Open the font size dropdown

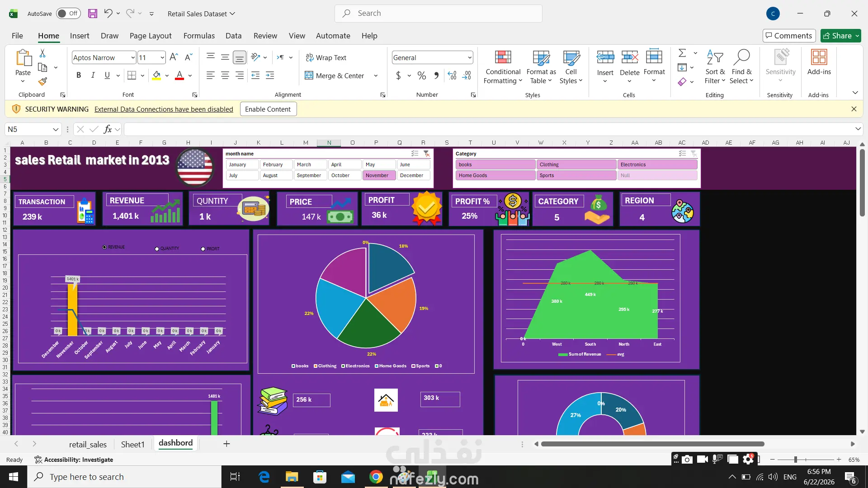click(x=162, y=57)
